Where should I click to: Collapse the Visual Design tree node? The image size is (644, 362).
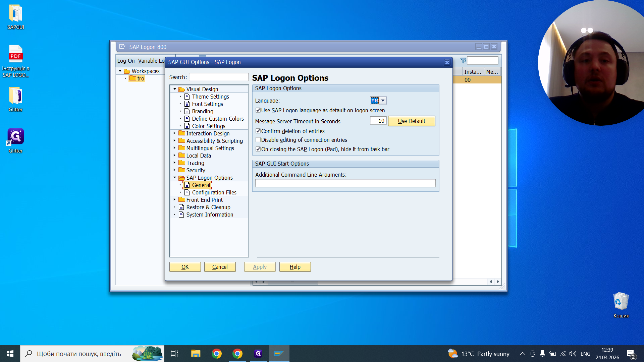click(174, 89)
